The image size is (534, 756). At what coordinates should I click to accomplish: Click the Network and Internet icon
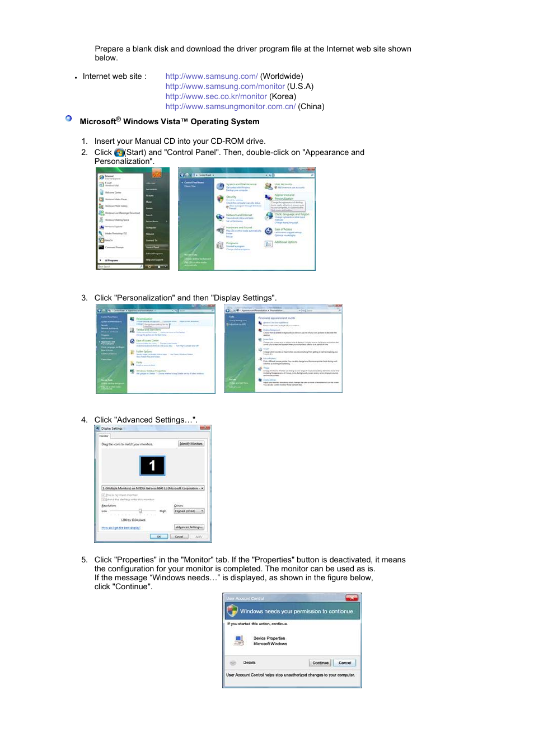(x=220, y=217)
